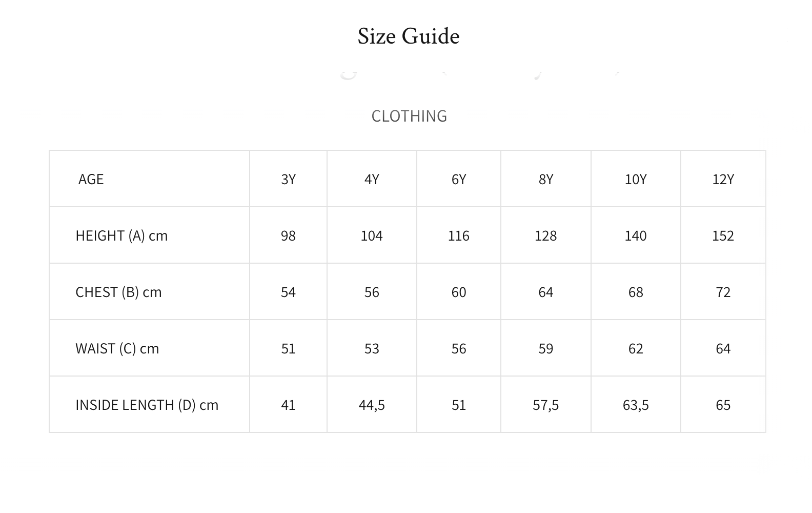The width and height of the screenshot is (812, 513).
Task: Select inside length 44,5 cell
Action: click(372, 405)
